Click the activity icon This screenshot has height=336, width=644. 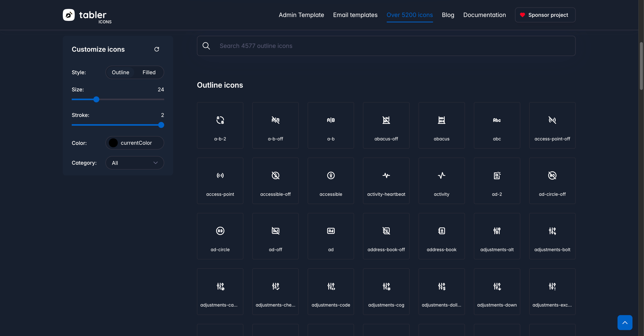[441, 181]
